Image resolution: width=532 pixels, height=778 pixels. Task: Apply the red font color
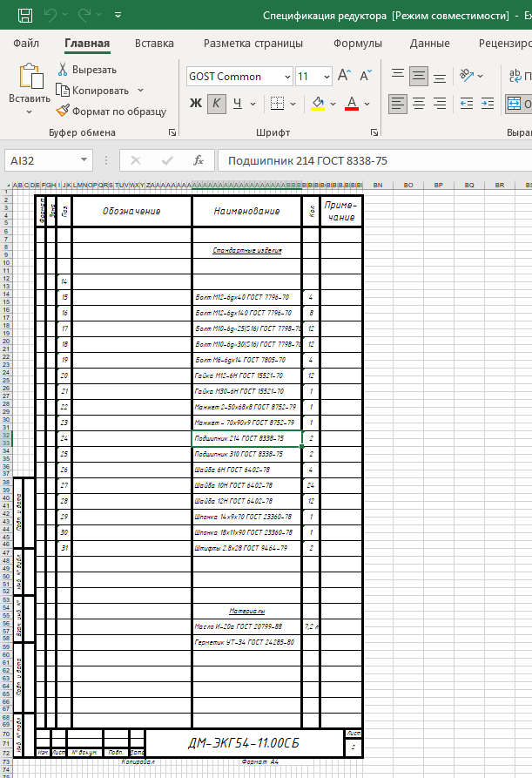pos(352,104)
